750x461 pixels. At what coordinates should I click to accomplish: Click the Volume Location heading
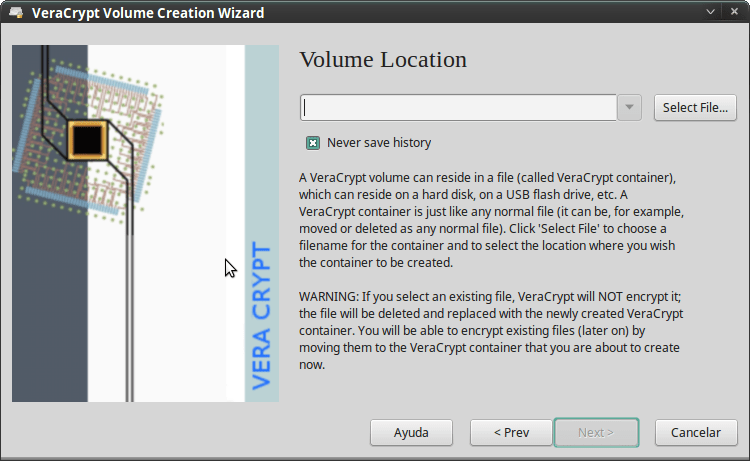point(383,60)
